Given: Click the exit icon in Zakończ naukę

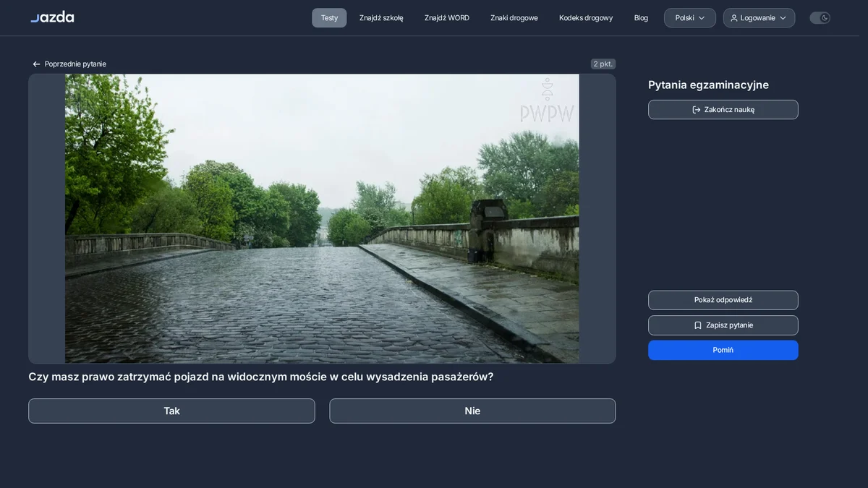Looking at the screenshot, I should pyautogui.click(x=697, y=110).
